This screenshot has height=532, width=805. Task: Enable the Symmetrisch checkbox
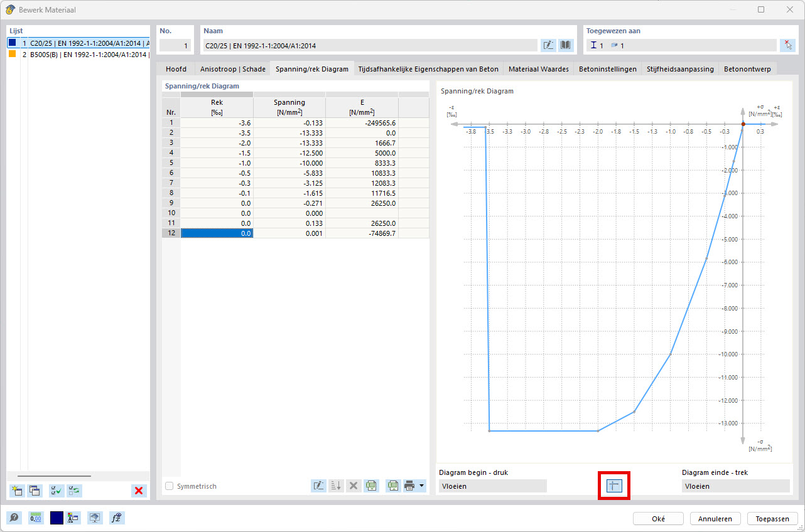170,486
